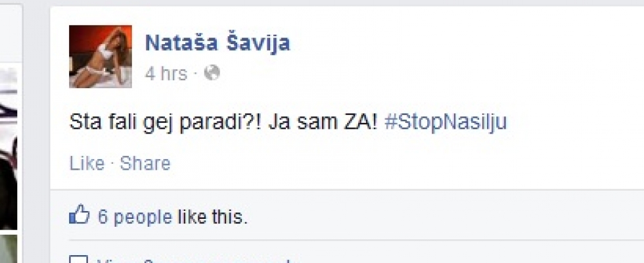Screen dimensions: 644x263
Task: Click the likes row right of 'like this.'
Action: 444,216
